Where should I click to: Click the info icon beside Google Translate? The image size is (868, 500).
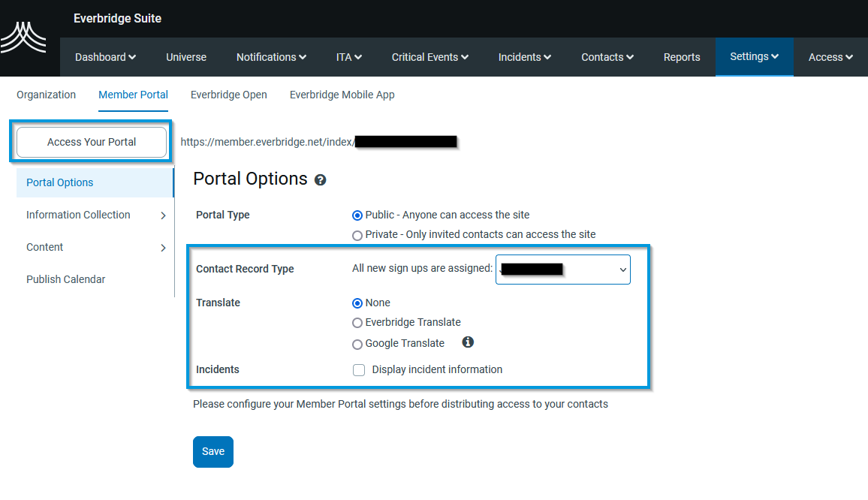[x=468, y=342]
